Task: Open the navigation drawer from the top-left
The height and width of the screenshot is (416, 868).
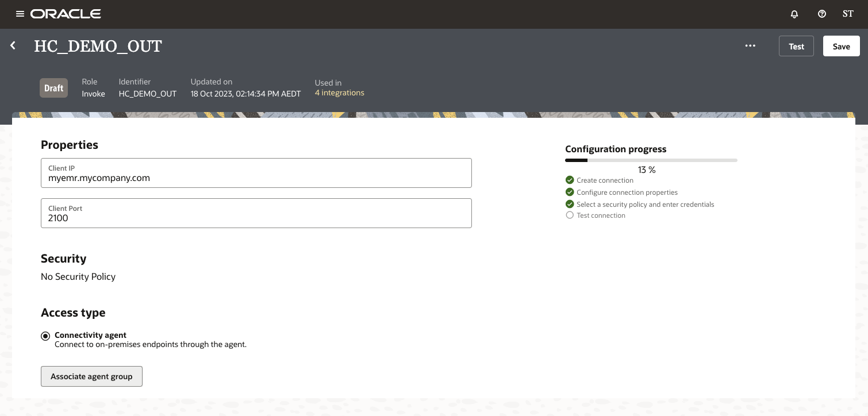Action: 20,14
